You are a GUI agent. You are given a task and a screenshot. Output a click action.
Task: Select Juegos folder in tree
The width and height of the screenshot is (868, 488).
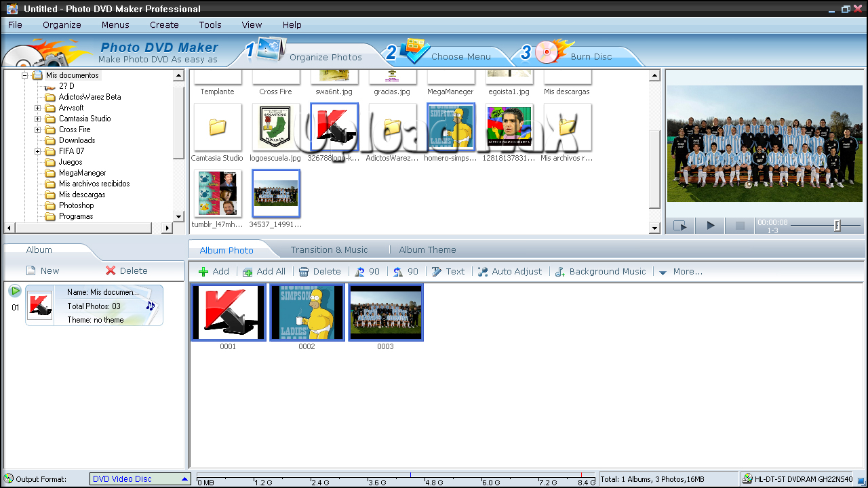pos(71,162)
